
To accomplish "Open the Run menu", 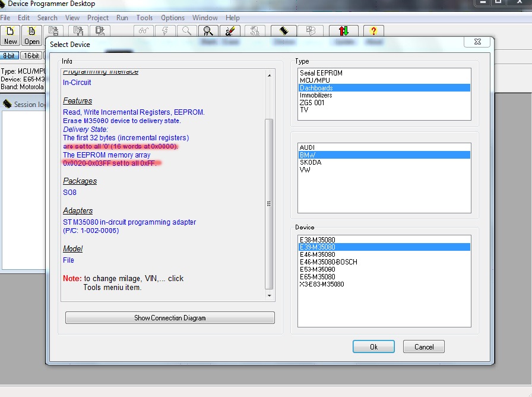I will pyautogui.click(x=122, y=18).
